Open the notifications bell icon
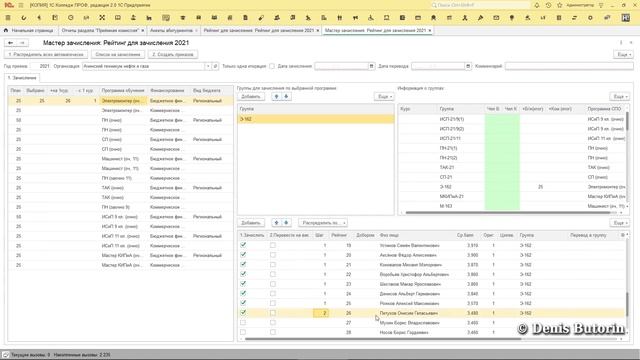The image size is (640, 360). (537, 5)
